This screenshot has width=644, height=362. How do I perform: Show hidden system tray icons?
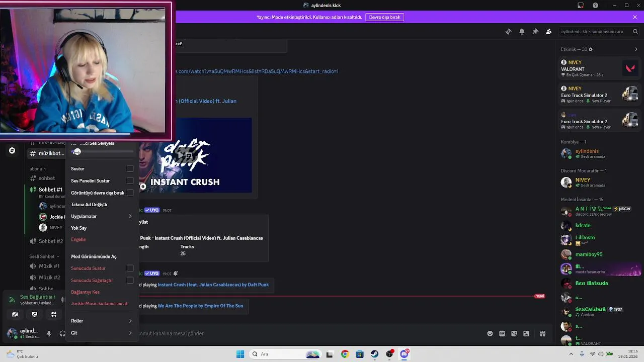coord(571,354)
